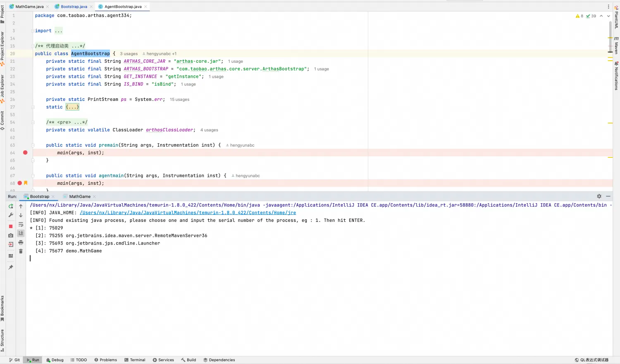Open the Notifications right sidebar panel

(x=616, y=76)
